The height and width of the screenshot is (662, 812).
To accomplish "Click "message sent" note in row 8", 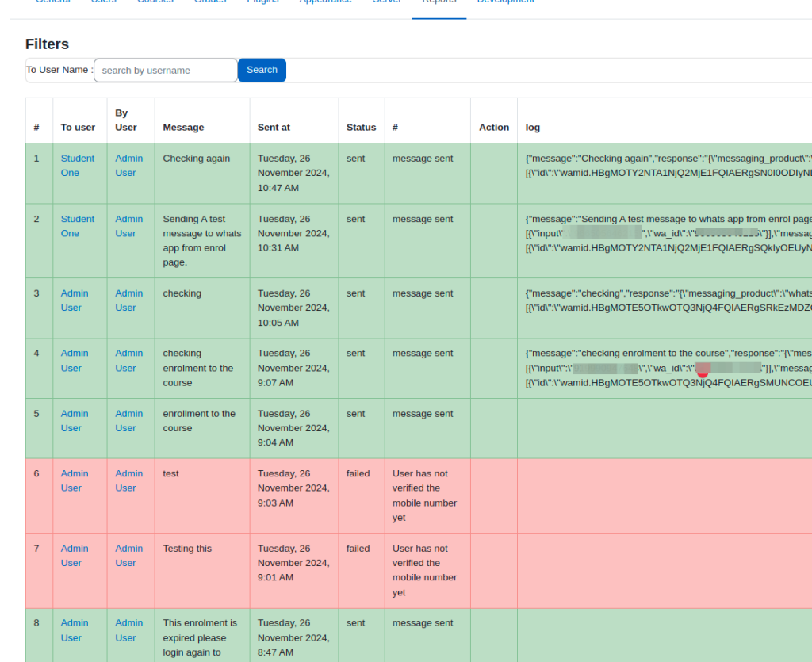I will (x=423, y=623).
